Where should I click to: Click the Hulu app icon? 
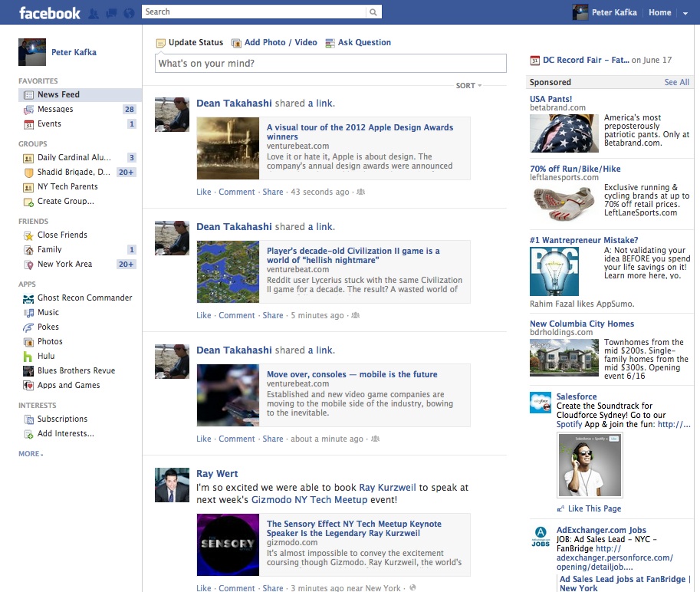(x=28, y=357)
